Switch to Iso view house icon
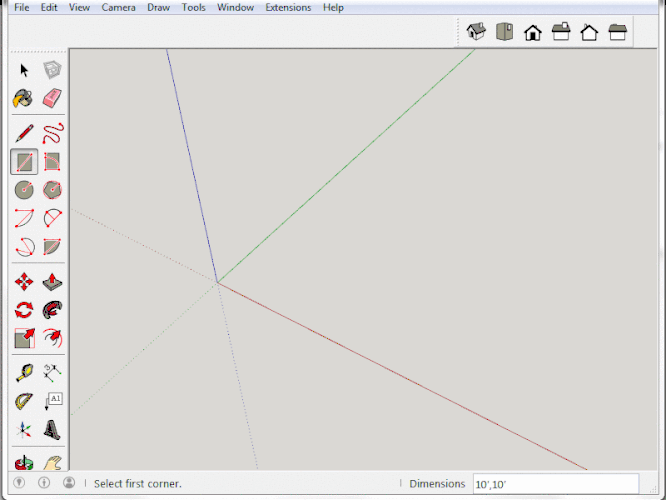The height and width of the screenshot is (500, 666). point(476,32)
